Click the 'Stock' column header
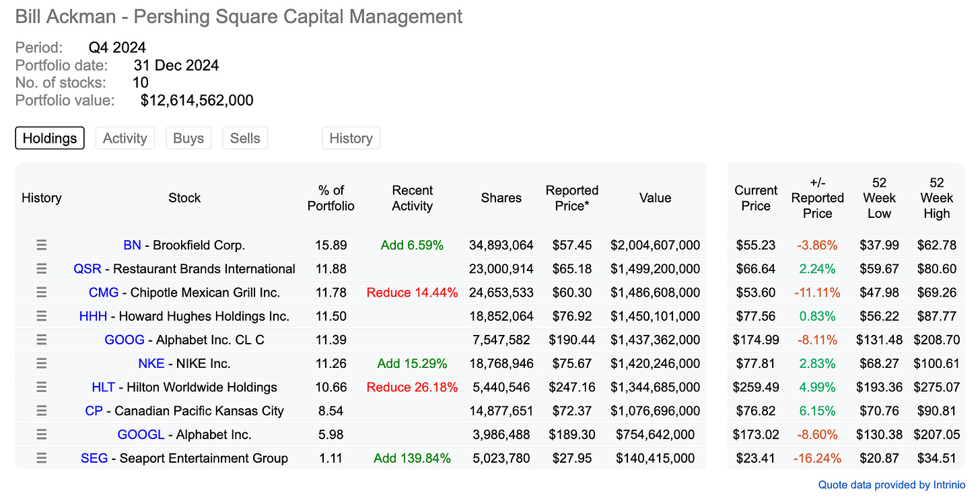The width and height of the screenshot is (980, 497). click(x=184, y=198)
